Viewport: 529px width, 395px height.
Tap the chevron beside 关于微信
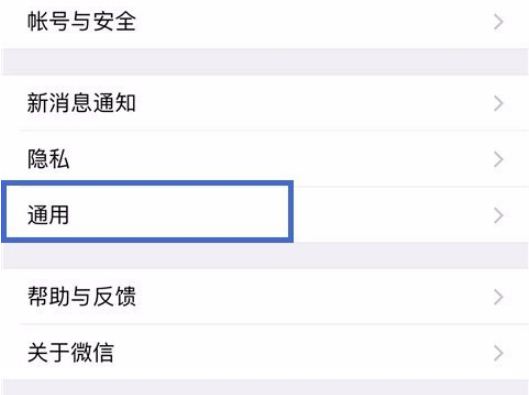499,353
